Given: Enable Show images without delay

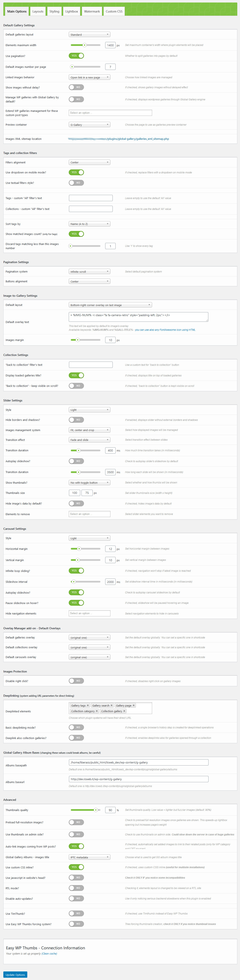Looking at the screenshot, I should pos(76,87).
